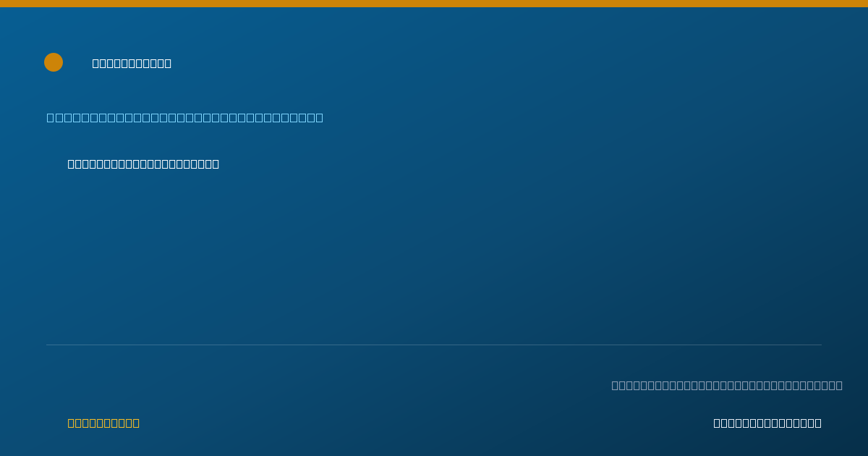
Task: Click the indented white line of box glyphs
Action: 143,164
